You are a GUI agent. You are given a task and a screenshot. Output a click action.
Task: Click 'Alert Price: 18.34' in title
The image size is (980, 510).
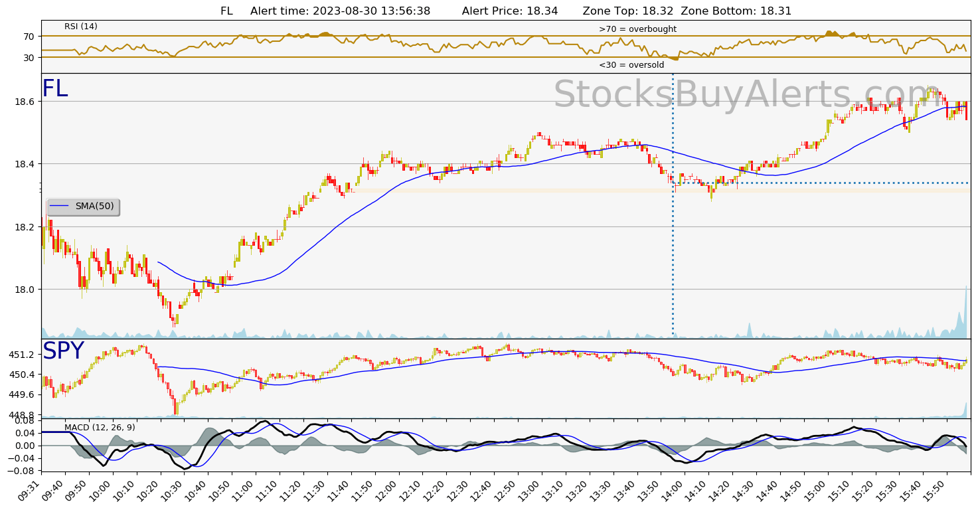click(510, 11)
